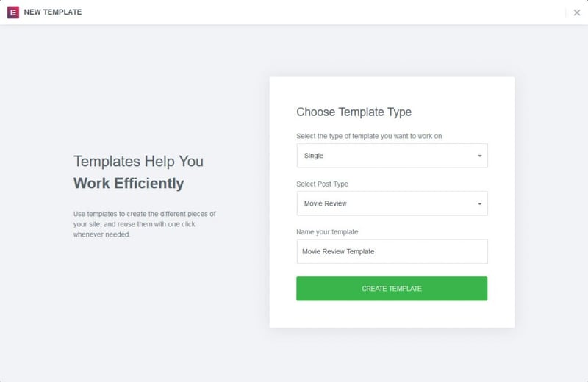Close the New Template dialog
588x382 pixels.
577,12
